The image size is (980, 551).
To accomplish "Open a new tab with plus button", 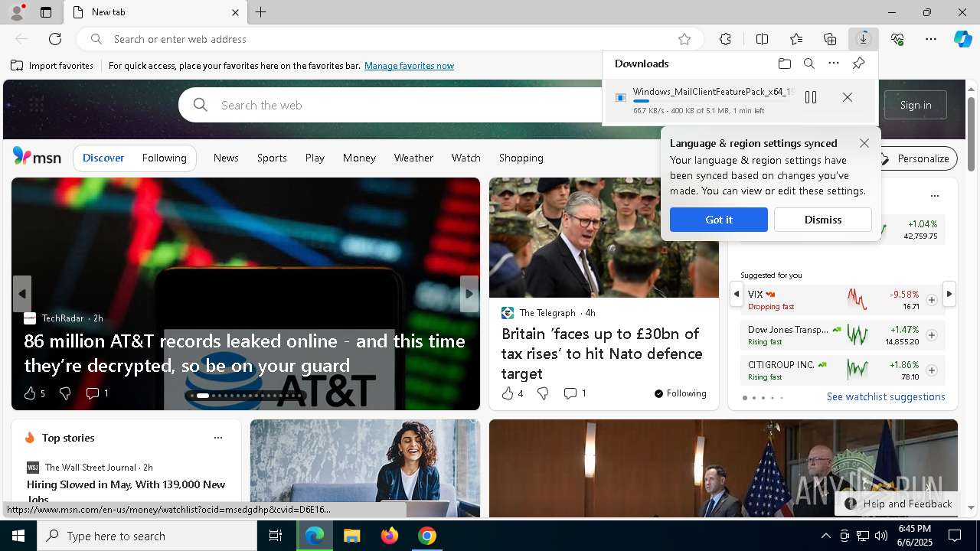I will click(x=261, y=12).
